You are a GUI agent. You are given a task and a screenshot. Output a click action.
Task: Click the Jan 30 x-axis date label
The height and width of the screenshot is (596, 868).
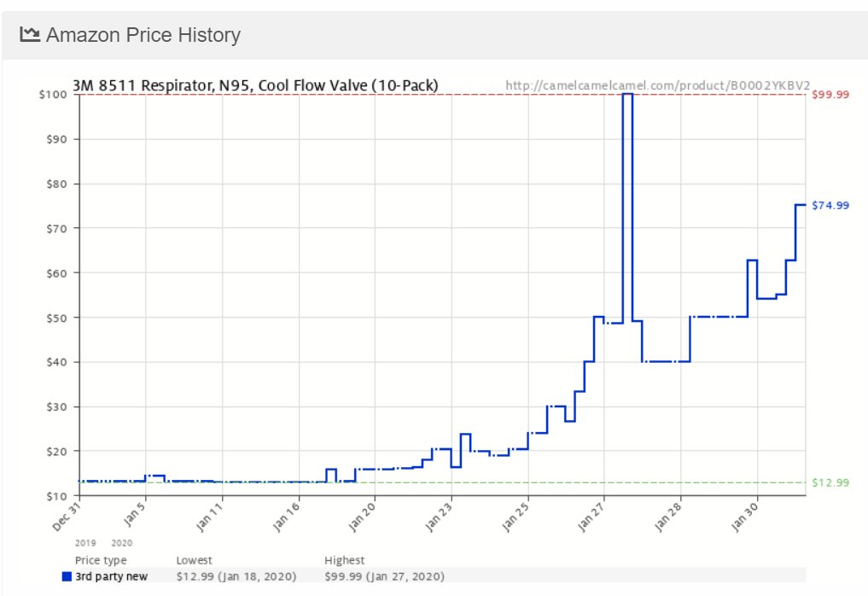click(x=744, y=517)
